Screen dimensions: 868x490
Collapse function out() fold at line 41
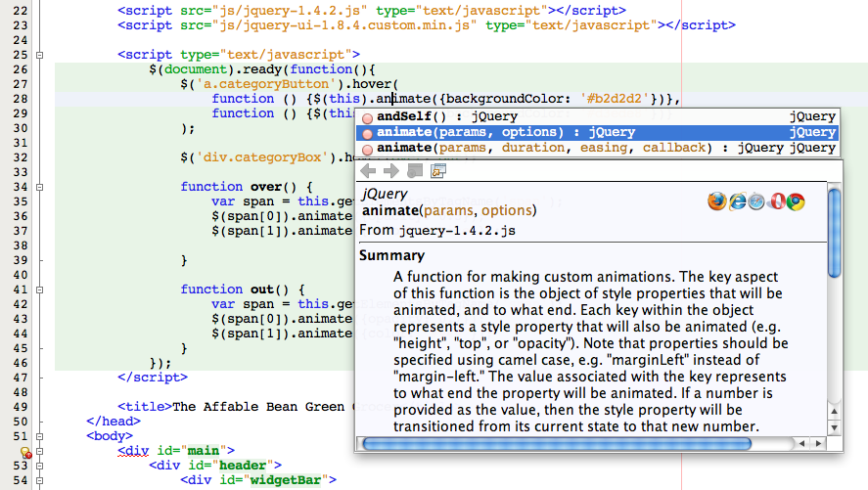(40, 290)
